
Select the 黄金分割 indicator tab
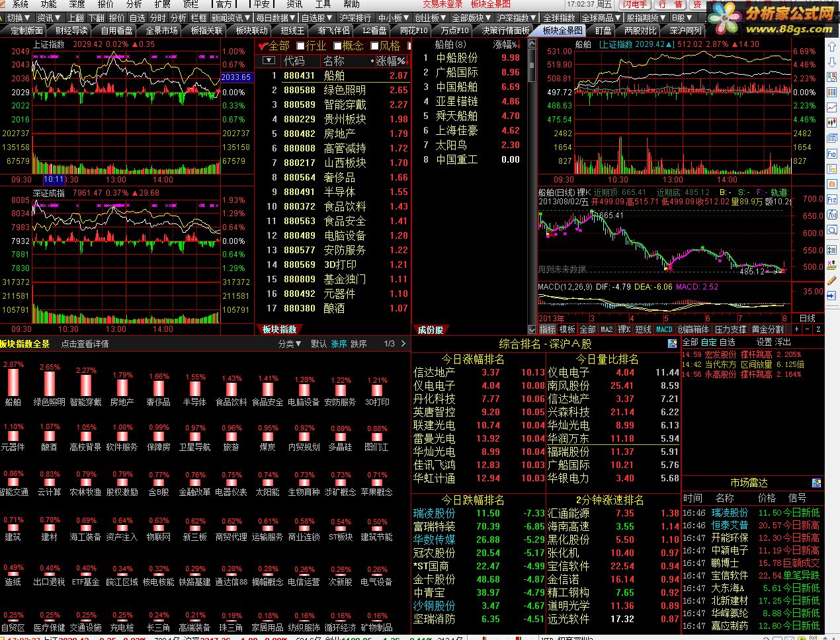pyautogui.click(x=767, y=329)
